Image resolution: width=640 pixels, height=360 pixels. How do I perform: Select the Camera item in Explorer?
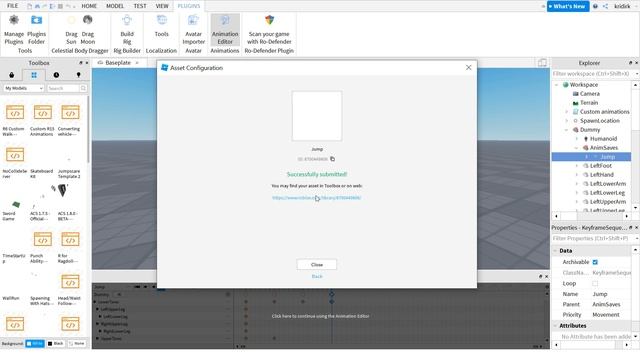click(589, 94)
